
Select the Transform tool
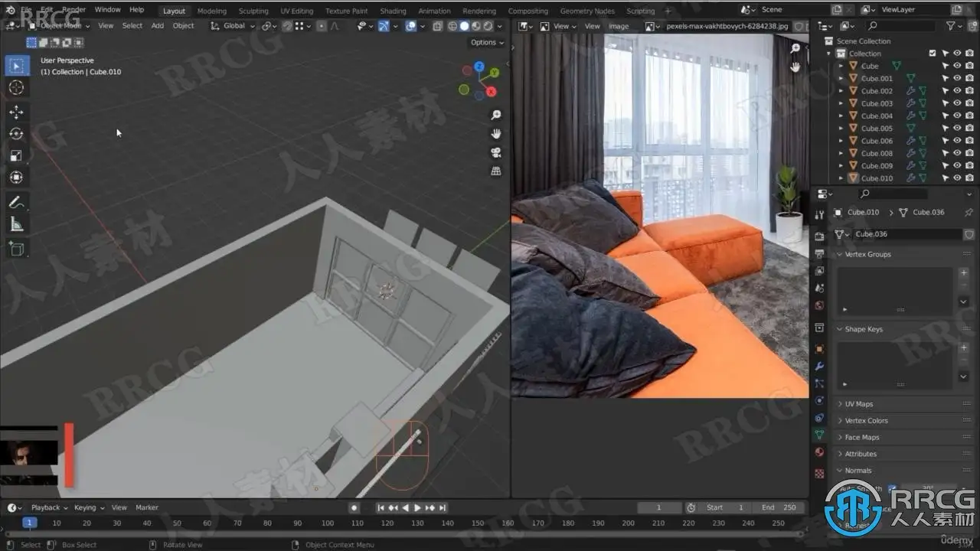(x=16, y=178)
